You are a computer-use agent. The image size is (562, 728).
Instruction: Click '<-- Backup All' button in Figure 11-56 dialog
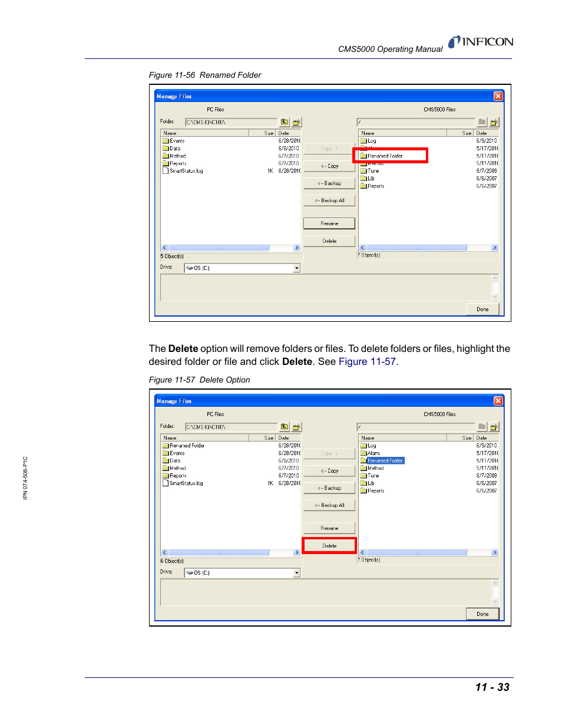(329, 200)
